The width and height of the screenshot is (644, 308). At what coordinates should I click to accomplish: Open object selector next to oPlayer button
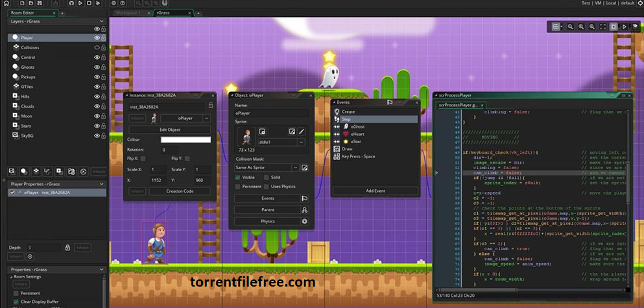pyautogui.click(x=207, y=118)
